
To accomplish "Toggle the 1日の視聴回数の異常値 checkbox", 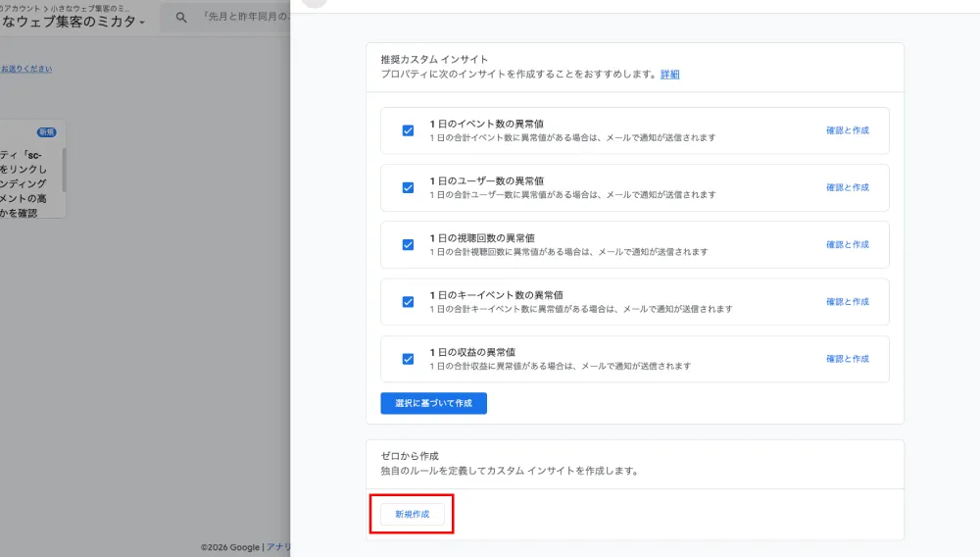I will click(x=408, y=245).
